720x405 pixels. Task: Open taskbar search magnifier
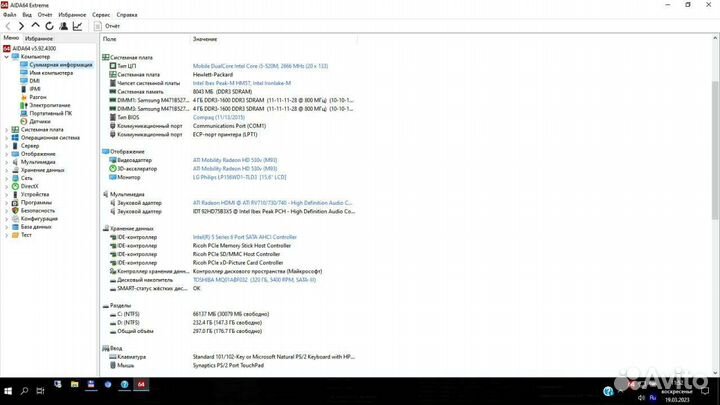click(x=24, y=391)
